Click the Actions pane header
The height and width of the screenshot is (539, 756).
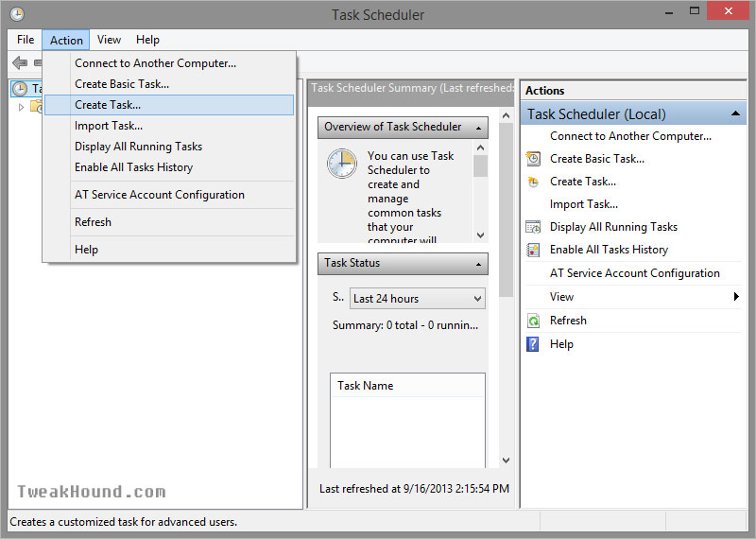[x=633, y=91]
